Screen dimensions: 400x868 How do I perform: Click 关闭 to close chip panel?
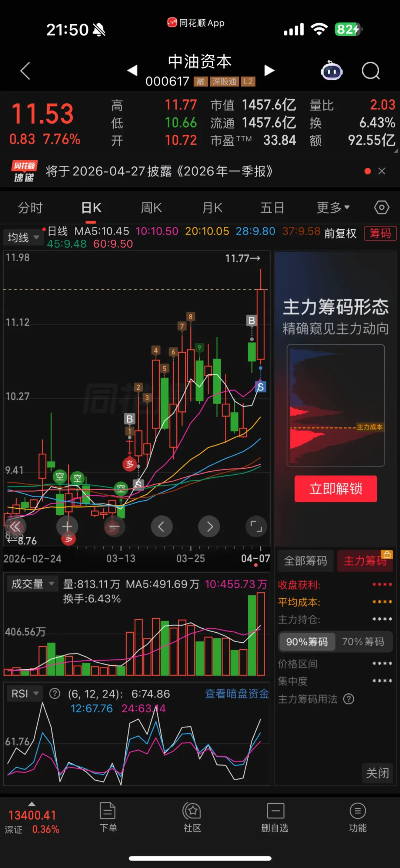tap(377, 773)
